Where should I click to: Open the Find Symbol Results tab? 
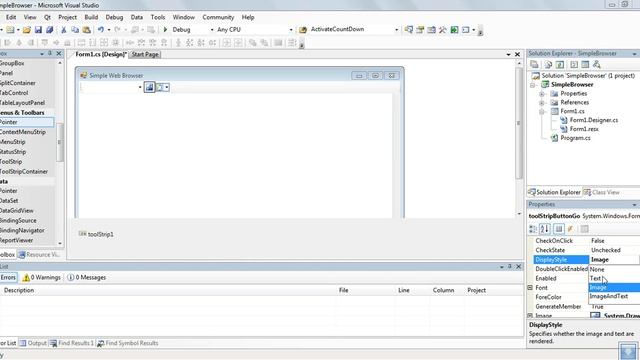128,343
